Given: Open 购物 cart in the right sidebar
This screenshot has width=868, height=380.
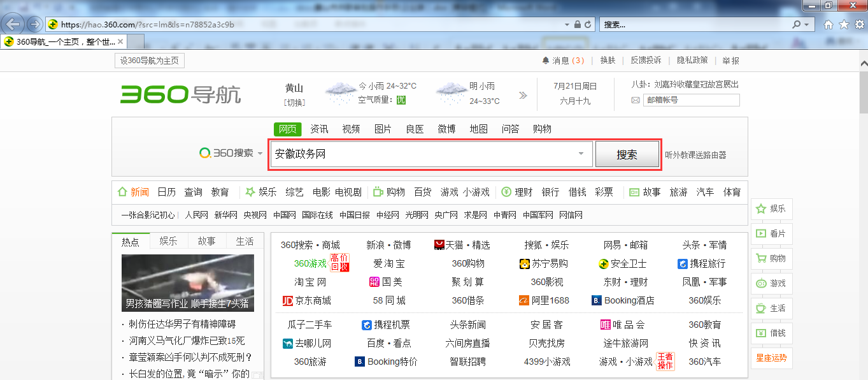Looking at the screenshot, I should (x=771, y=258).
